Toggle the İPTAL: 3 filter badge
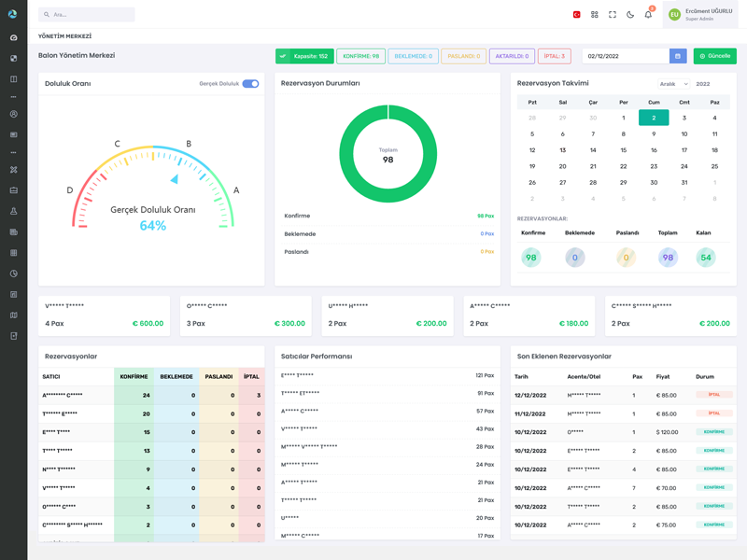 pyautogui.click(x=554, y=56)
